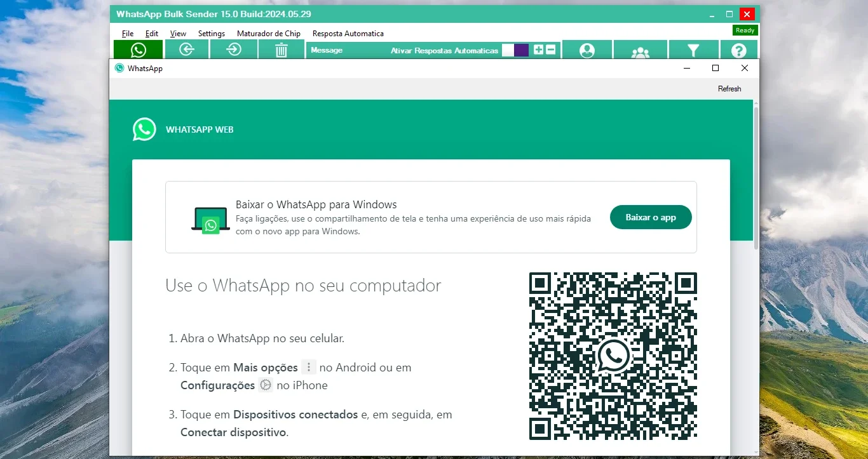
Task: Open the File menu
Action: (128, 34)
